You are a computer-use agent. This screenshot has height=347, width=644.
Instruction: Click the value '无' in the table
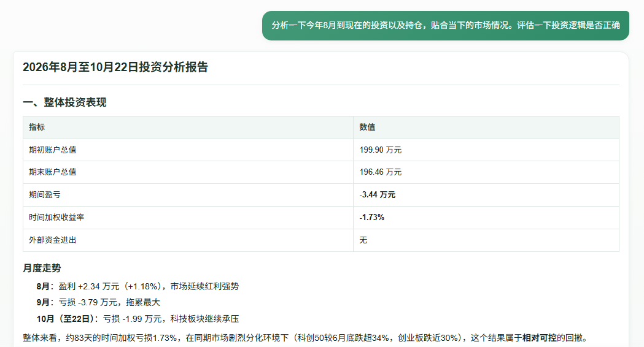click(363, 240)
